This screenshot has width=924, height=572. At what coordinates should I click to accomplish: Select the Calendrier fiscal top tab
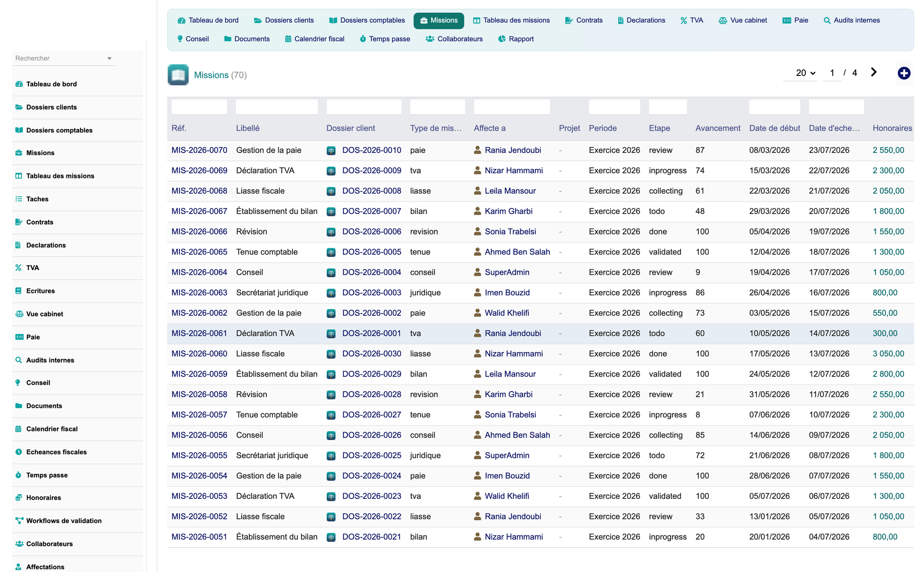pyautogui.click(x=314, y=39)
